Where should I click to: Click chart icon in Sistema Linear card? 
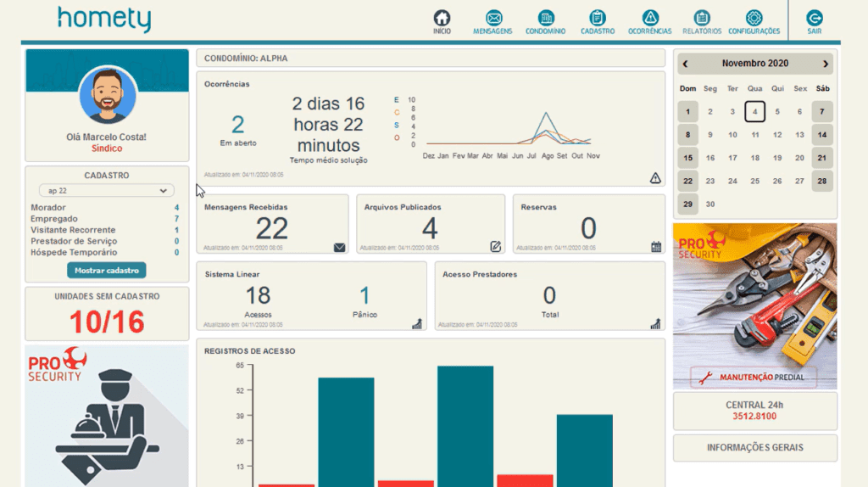click(417, 323)
